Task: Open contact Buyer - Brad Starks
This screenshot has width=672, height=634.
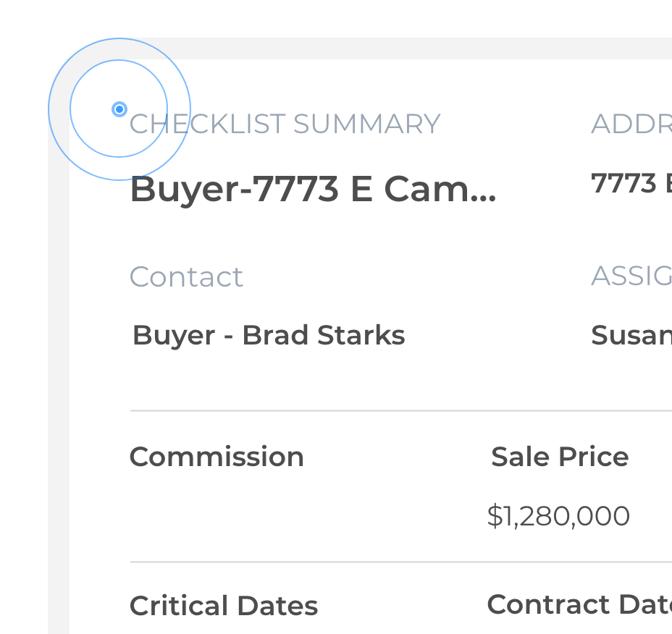Action: (269, 336)
